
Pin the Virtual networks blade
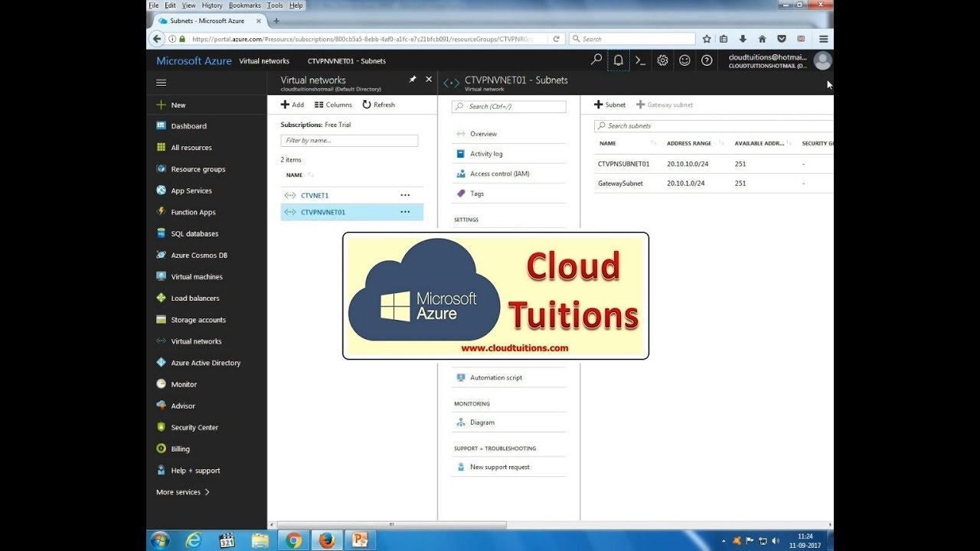[x=413, y=80]
